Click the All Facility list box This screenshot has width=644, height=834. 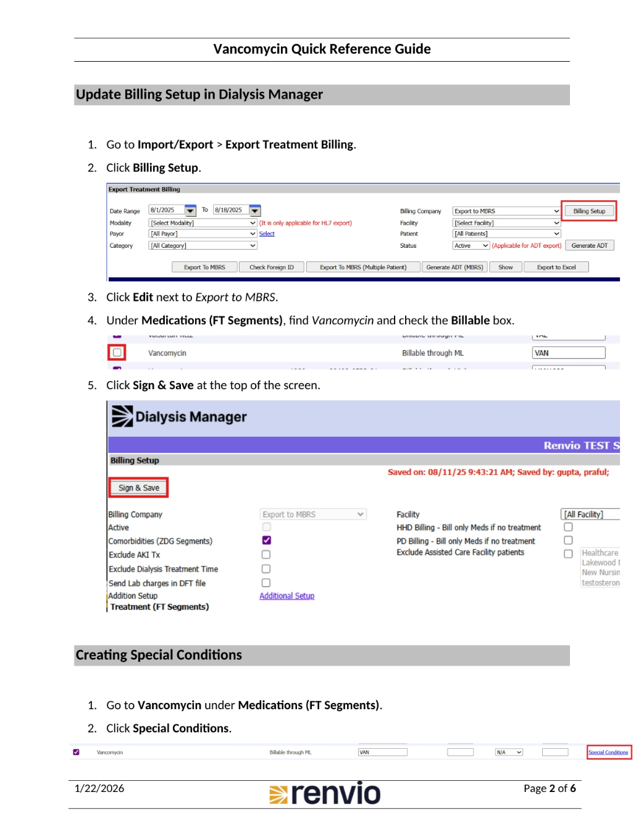pyautogui.click(x=590, y=514)
